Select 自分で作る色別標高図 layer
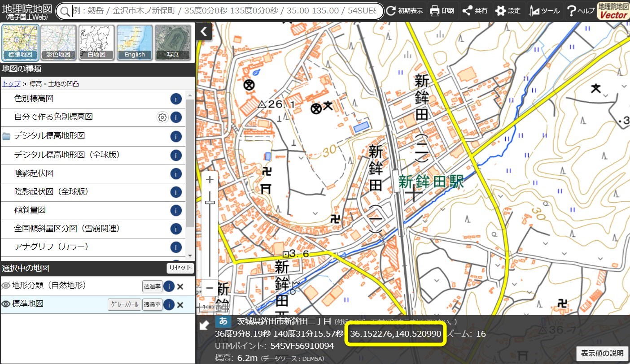630x364 pixels. point(53,117)
